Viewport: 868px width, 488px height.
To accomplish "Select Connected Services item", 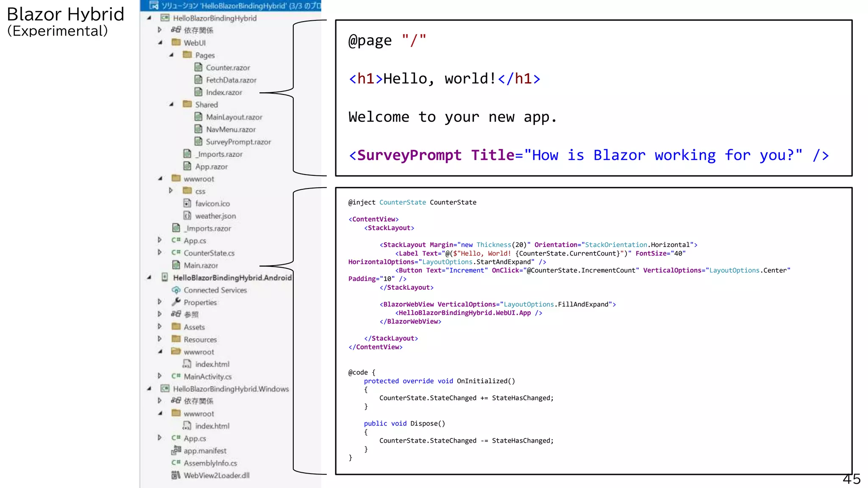I will tap(215, 290).
